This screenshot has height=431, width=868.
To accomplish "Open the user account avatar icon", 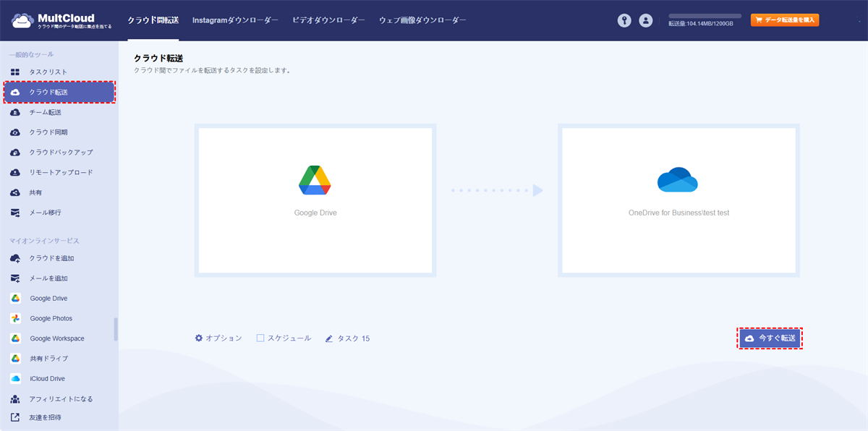I will (646, 21).
